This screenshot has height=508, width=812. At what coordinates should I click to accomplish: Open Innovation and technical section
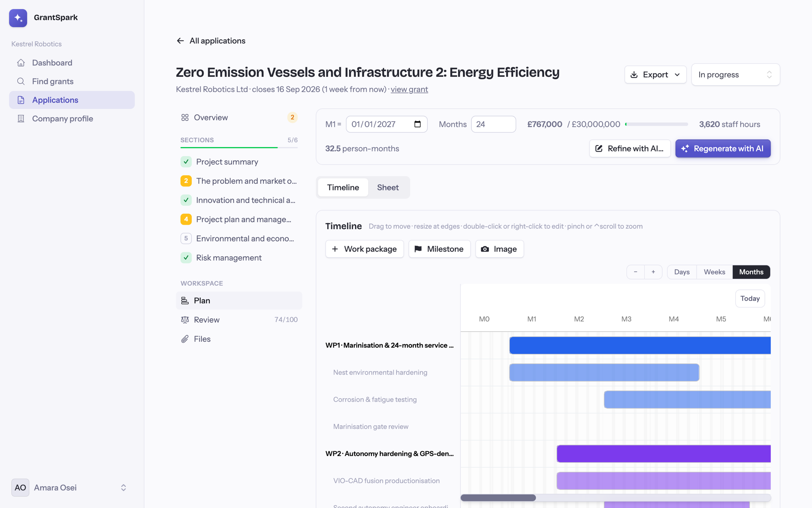239,200
